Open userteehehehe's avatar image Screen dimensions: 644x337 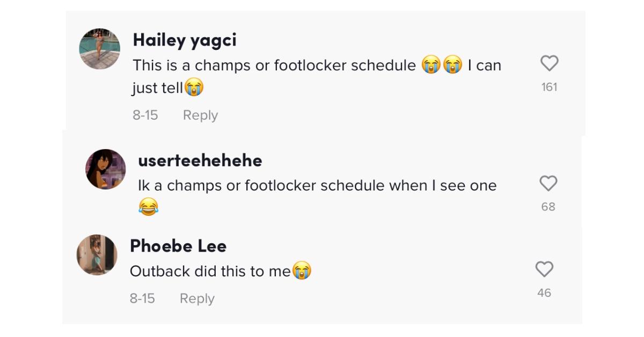[x=105, y=169]
